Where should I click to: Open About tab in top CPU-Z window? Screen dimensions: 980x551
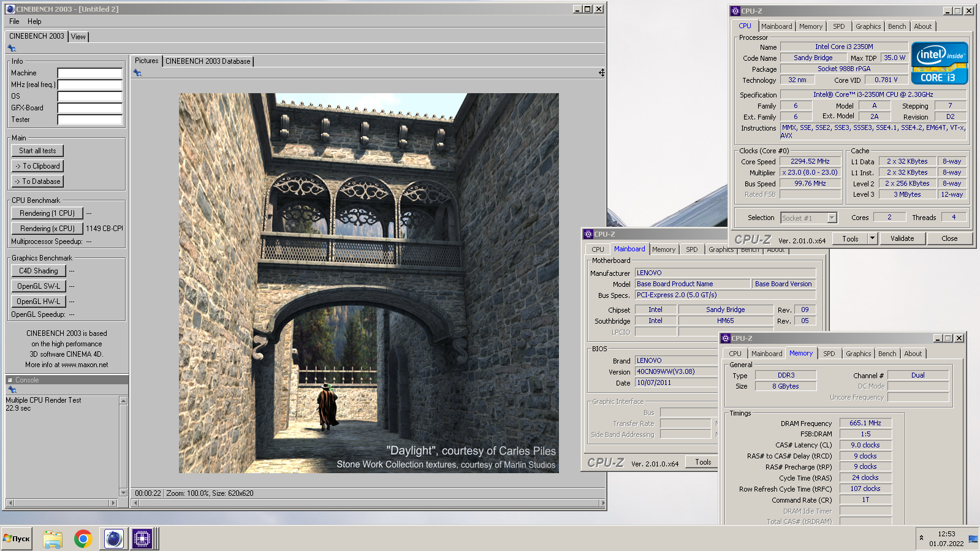(923, 26)
